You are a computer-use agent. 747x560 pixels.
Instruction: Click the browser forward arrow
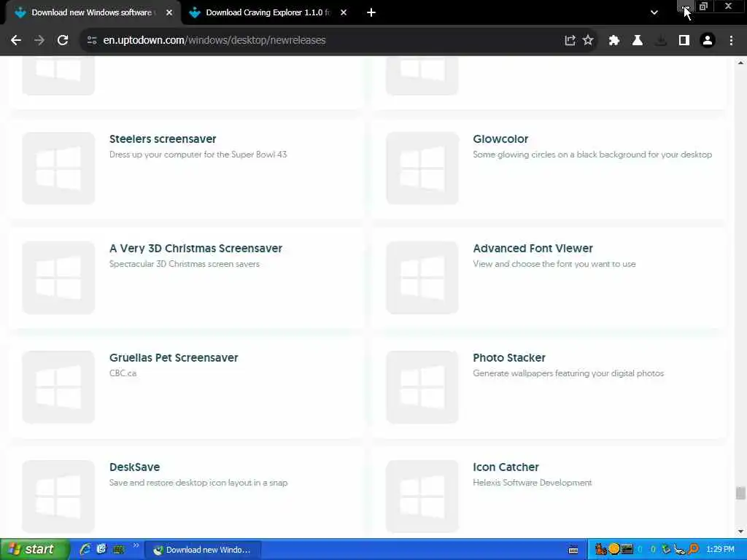click(39, 41)
